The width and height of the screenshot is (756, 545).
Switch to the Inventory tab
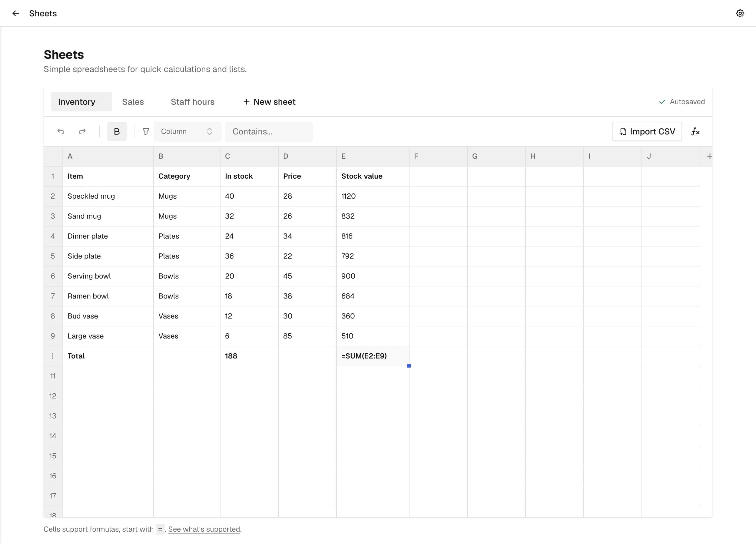click(x=81, y=102)
